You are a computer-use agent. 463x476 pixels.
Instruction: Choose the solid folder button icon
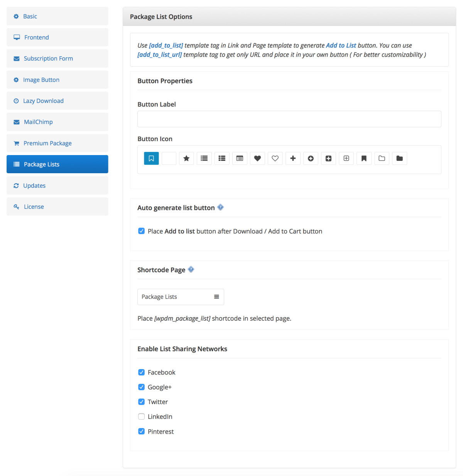pyautogui.click(x=399, y=159)
